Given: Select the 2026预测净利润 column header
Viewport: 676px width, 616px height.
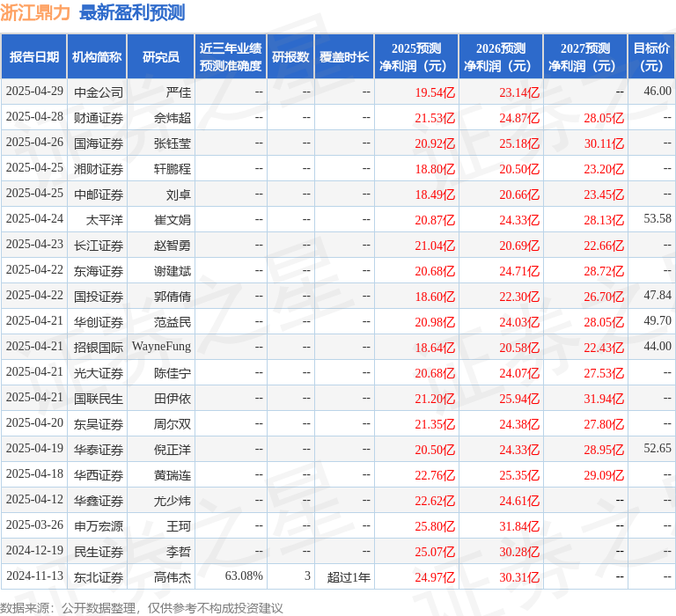Looking at the screenshot, I should [501, 57].
